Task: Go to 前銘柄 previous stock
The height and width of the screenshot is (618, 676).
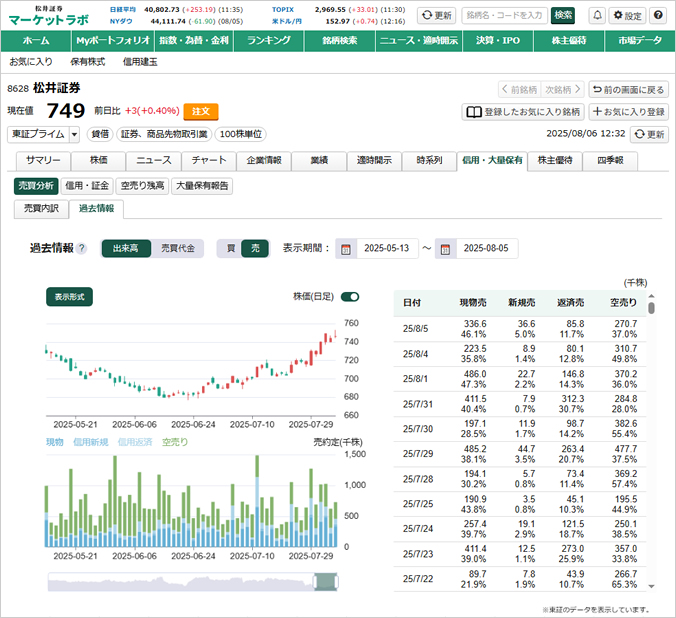Action: tap(520, 89)
